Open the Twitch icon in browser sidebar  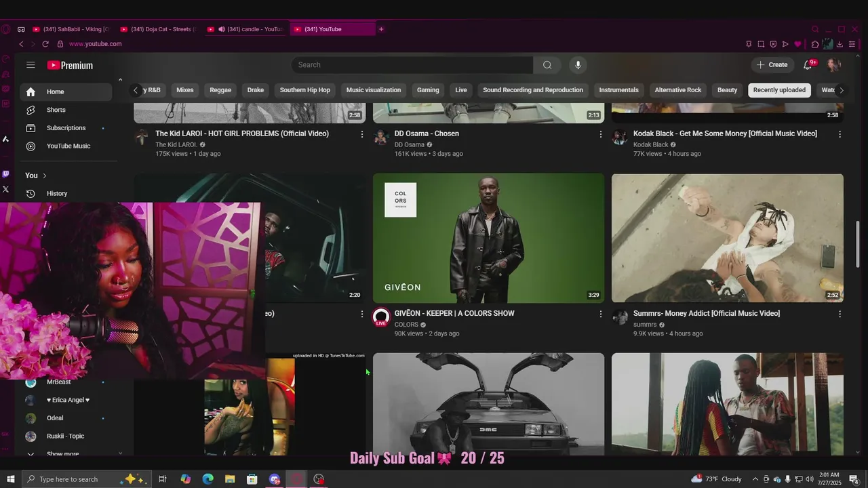tap(6, 174)
